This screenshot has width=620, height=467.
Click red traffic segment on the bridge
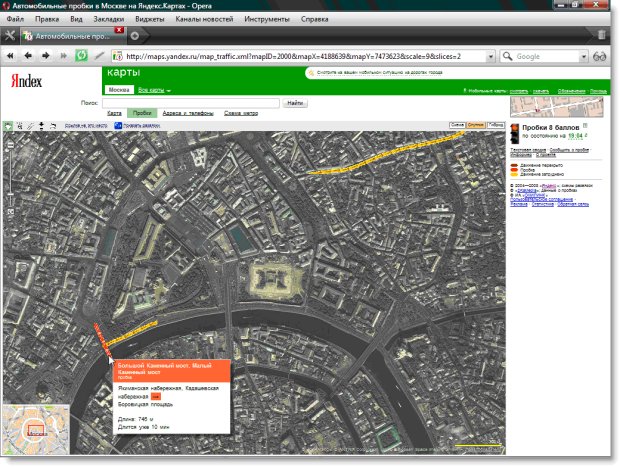102,341
